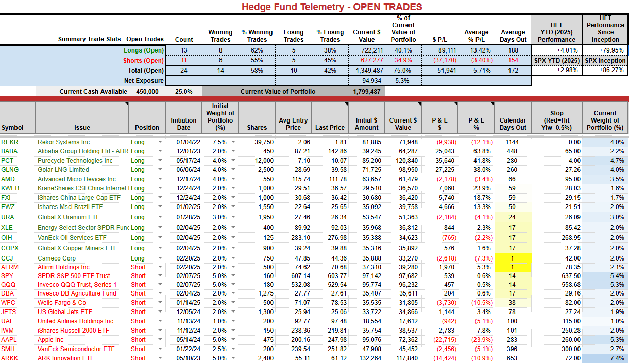Image resolution: width=629 pixels, height=364 pixels.
Task: Select Alibaba Group Holding Ltd cell
Action: (x=82, y=152)
